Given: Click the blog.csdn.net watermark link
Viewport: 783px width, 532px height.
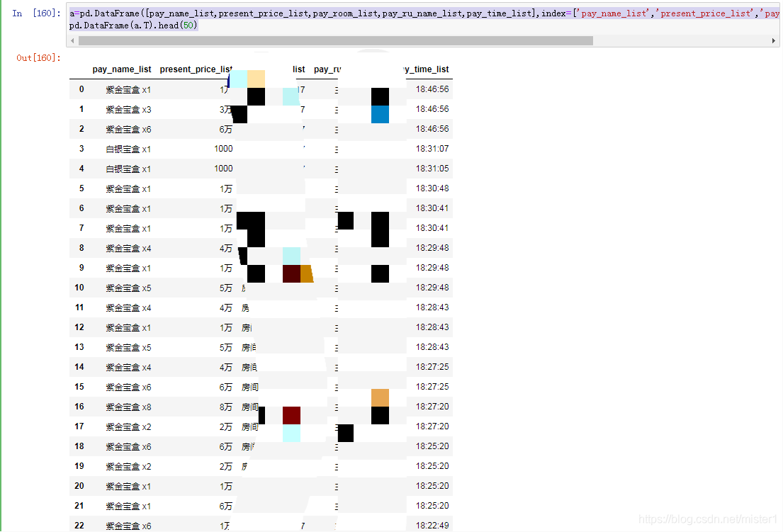Looking at the screenshot, I should point(709,519).
